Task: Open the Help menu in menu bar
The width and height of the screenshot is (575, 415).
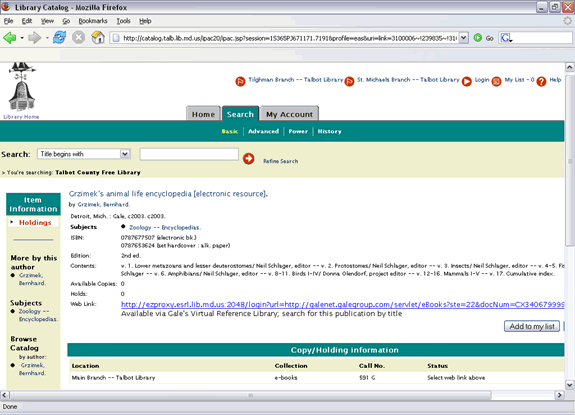Action: (145, 21)
